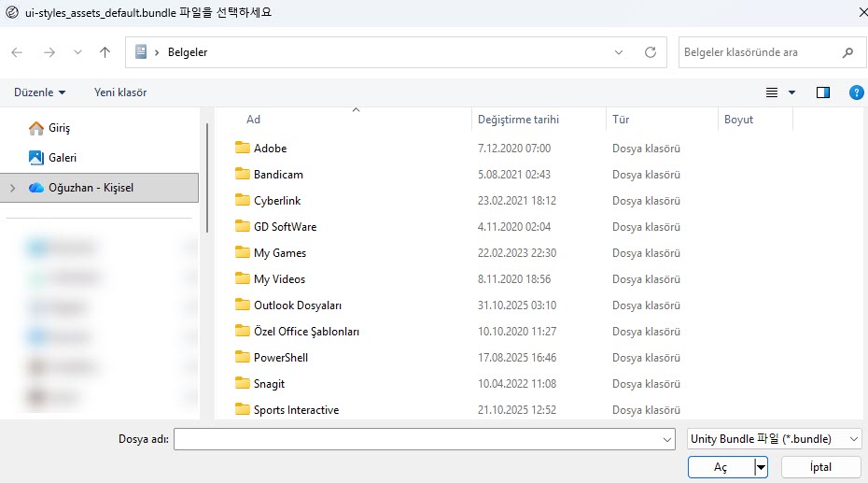Select the Sports Interactive folder icon

(x=243, y=410)
